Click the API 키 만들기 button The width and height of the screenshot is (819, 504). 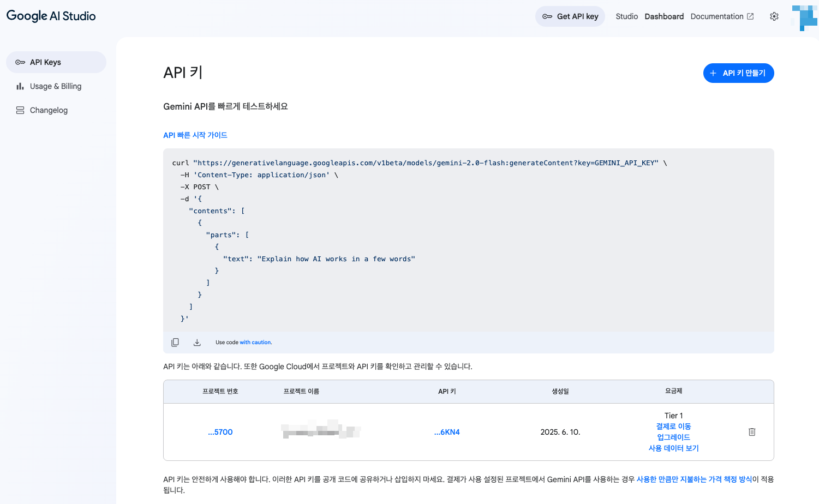[x=738, y=73]
